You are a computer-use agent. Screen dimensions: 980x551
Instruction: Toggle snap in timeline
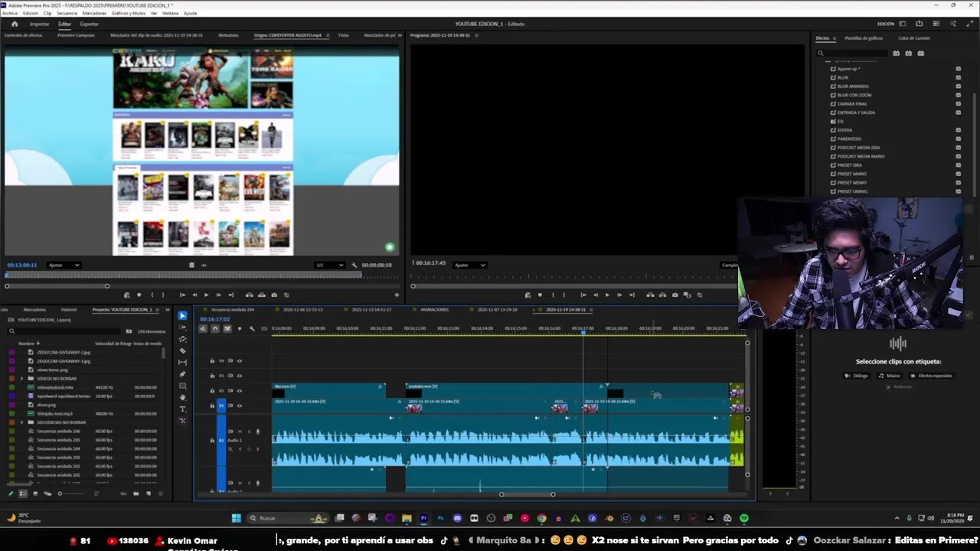pos(215,328)
